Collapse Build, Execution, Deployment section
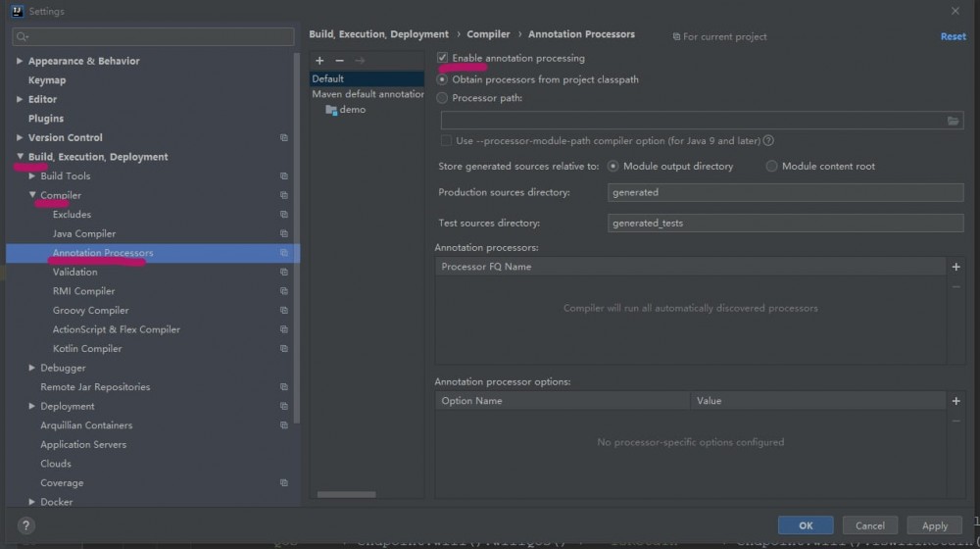This screenshot has width=980, height=549. [x=20, y=156]
